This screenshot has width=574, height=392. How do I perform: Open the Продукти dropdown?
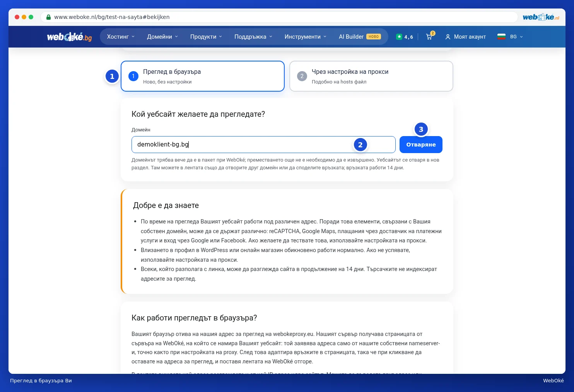206,37
